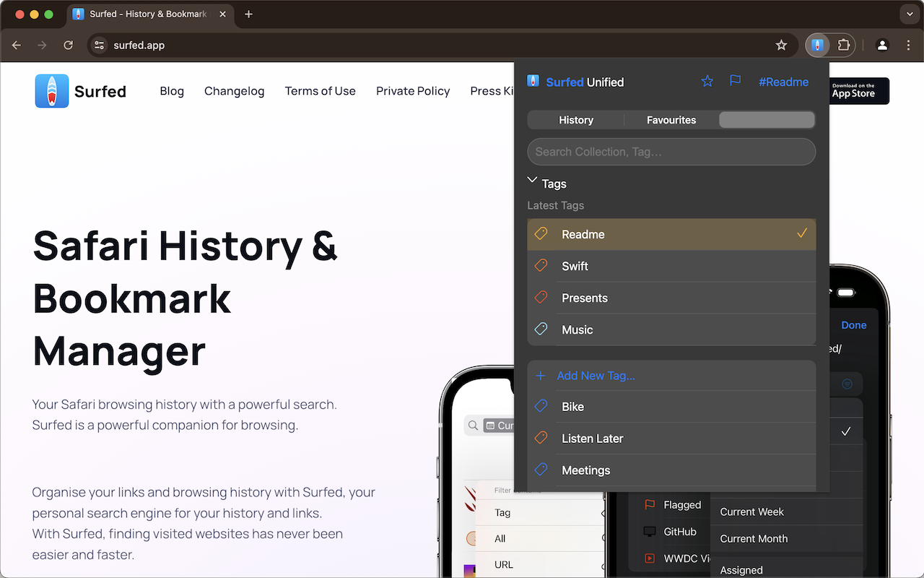Open a new browser tab
The width and height of the screenshot is (924, 578).
coord(248,14)
